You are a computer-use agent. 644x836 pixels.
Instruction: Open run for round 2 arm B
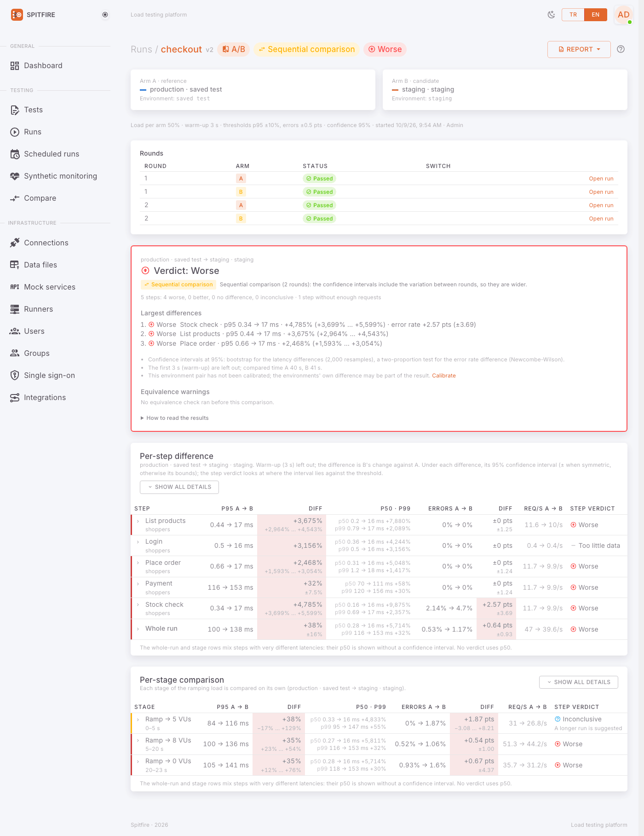(601, 219)
